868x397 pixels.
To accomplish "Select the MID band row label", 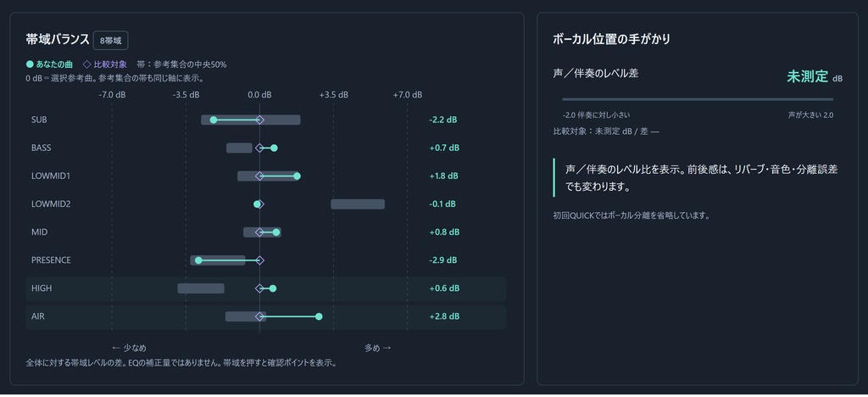I will [39, 232].
